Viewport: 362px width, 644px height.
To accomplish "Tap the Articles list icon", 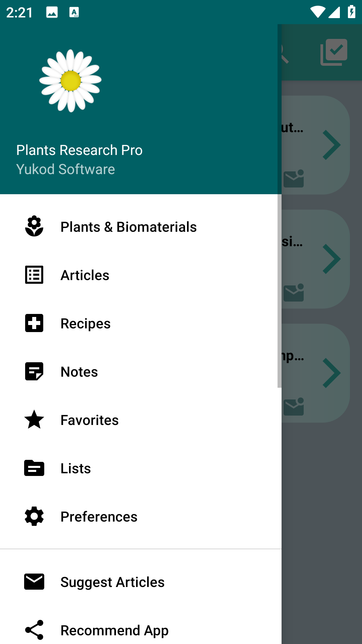I will click(x=34, y=275).
